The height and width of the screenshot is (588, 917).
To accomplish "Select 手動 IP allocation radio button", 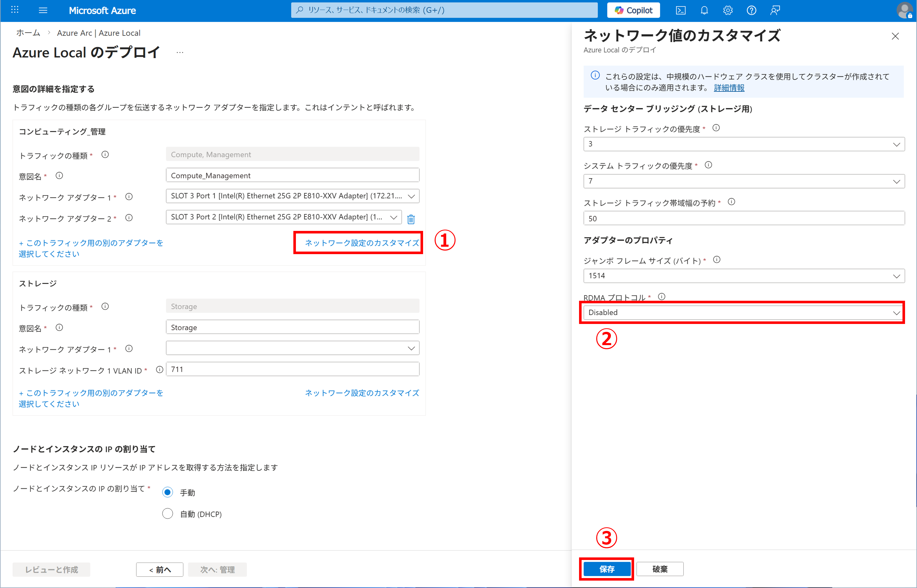I will [168, 492].
